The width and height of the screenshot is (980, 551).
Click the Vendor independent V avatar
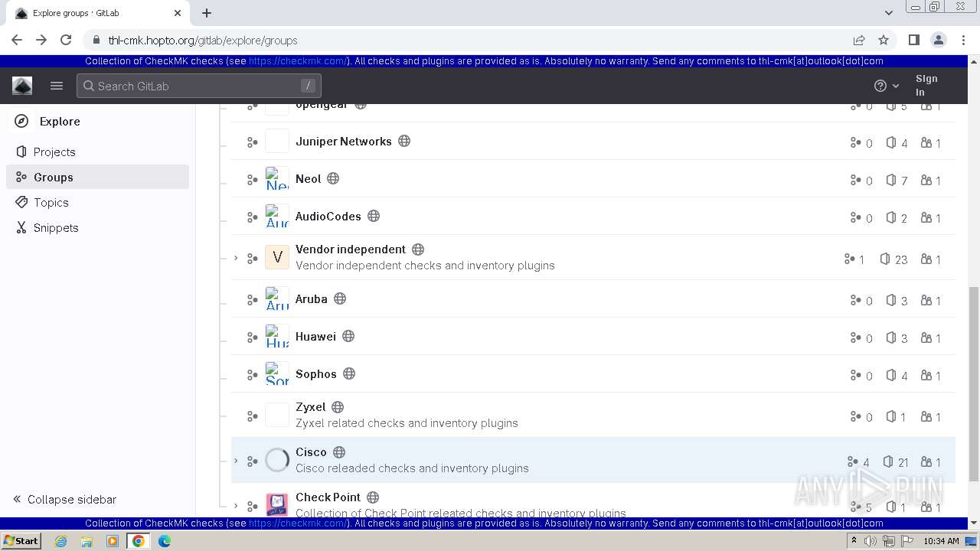point(277,257)
